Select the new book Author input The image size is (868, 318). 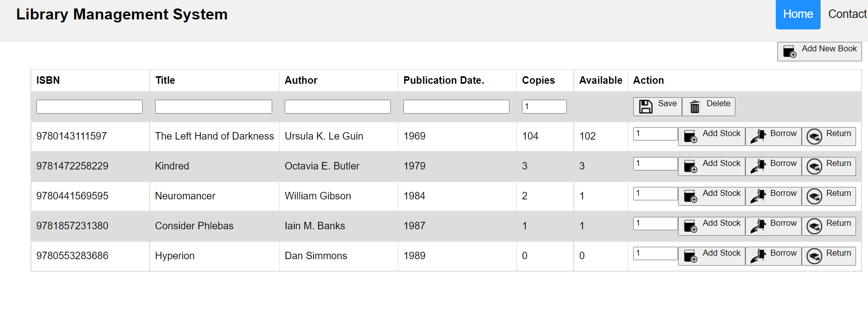pyautogui.click(x=338, y=107)
